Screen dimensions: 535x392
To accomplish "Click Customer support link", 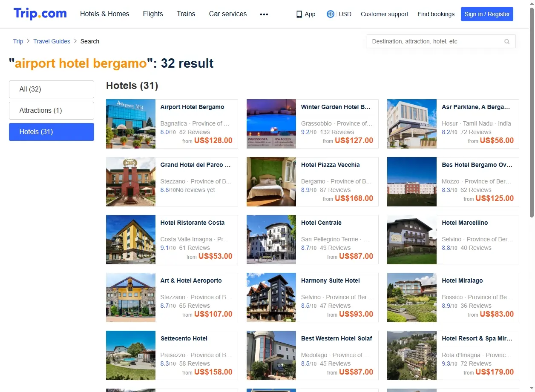I will click(384, 14).
